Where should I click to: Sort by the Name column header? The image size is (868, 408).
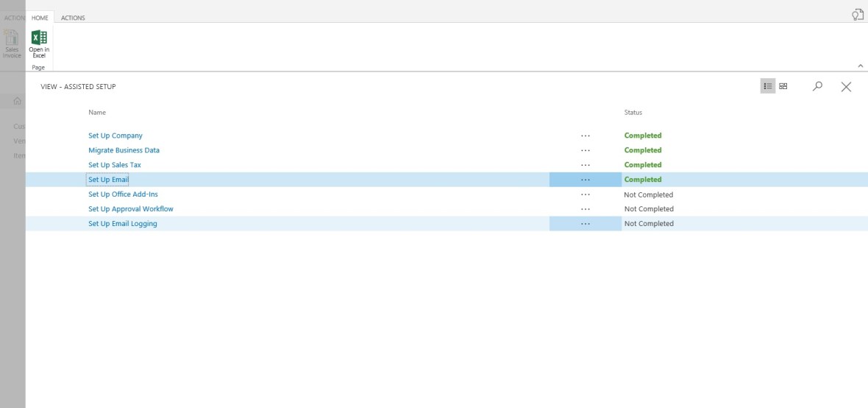pyautogui.click(x=97, y=113)
